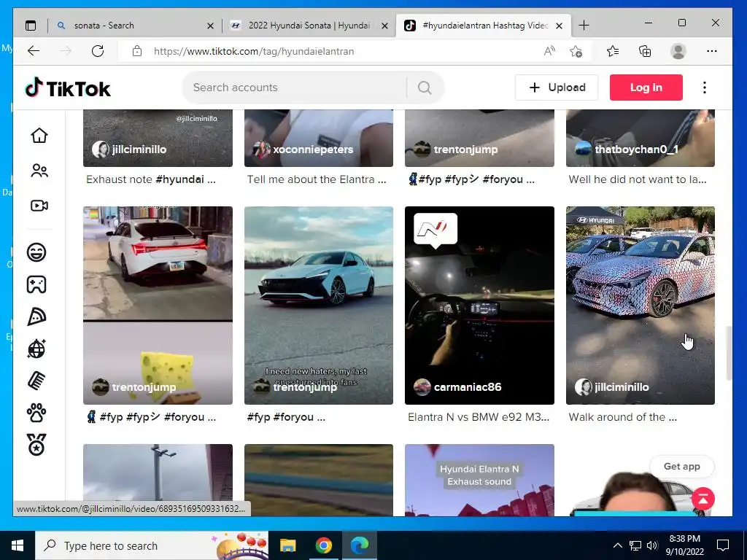Click the red Log in button
This screenshot has height=560, width=747.
[646, 87]
